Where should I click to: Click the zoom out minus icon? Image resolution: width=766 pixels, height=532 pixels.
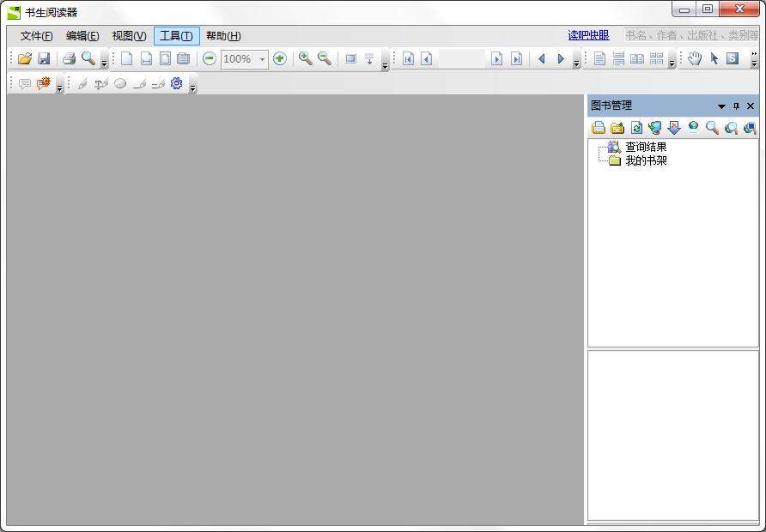210,58
